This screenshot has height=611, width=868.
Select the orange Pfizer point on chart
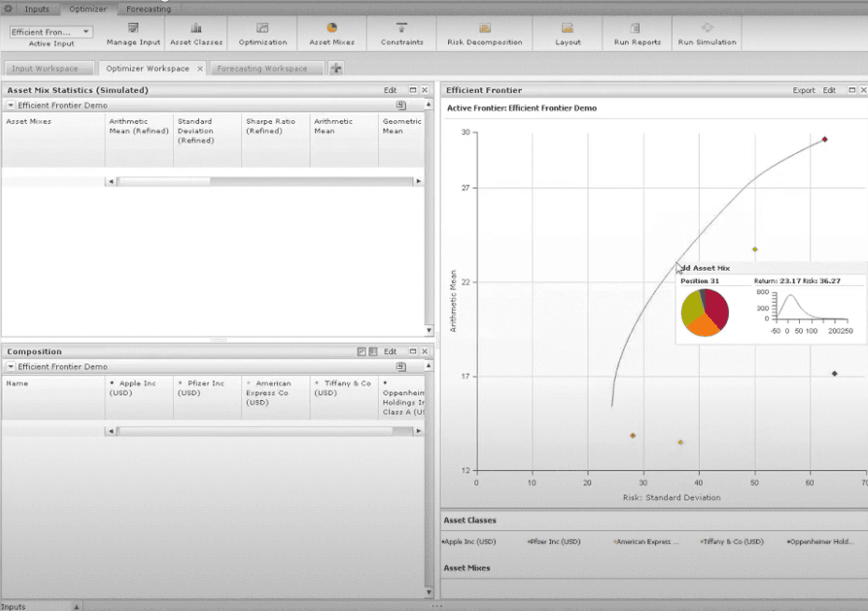633,436
